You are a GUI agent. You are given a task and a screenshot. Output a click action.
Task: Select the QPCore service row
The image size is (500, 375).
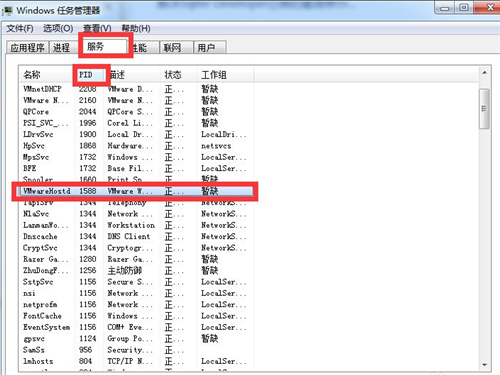click(137, 112)
